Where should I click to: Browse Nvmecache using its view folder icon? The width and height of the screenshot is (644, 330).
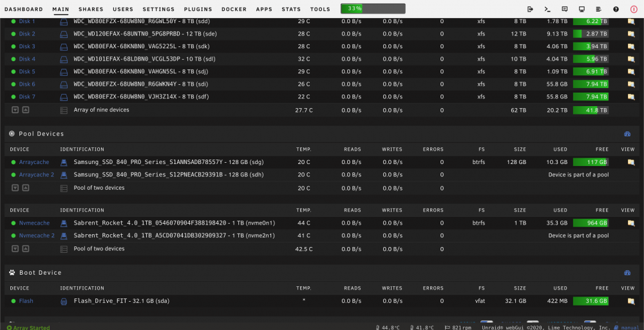(631, 223)
